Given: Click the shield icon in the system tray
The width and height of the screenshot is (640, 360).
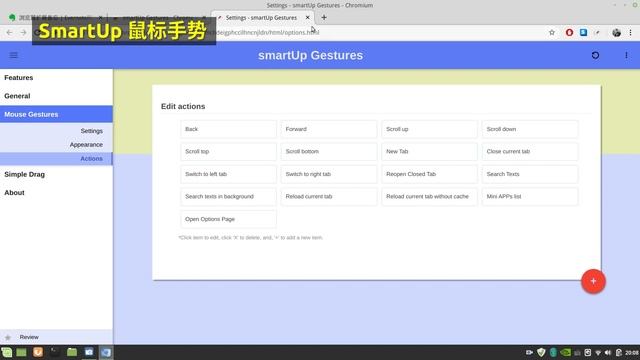Looking at the screenshot, I should click(541, 352).
